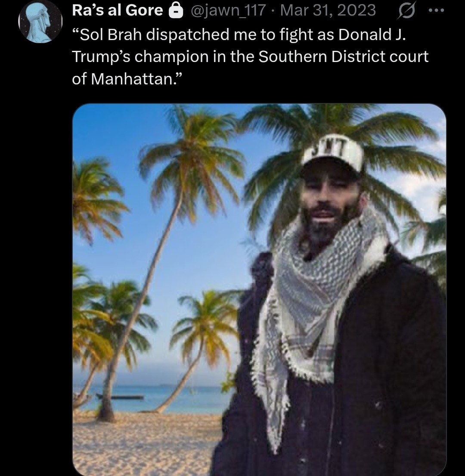The height and width of the screenshot is (476, 465).
Task: Click the tweet text starting "Sol Brah dispatched"
Action: (250, 57)
